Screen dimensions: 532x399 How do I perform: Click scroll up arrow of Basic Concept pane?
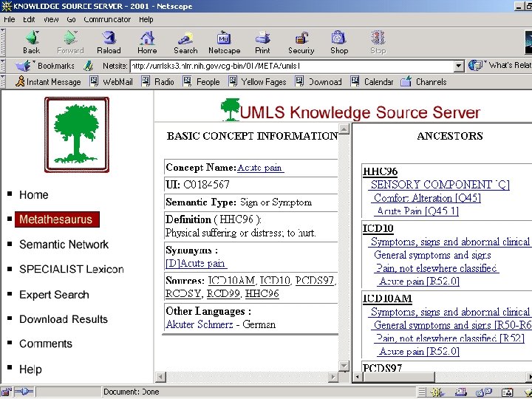pyautogui.click(x=344, y=129)
